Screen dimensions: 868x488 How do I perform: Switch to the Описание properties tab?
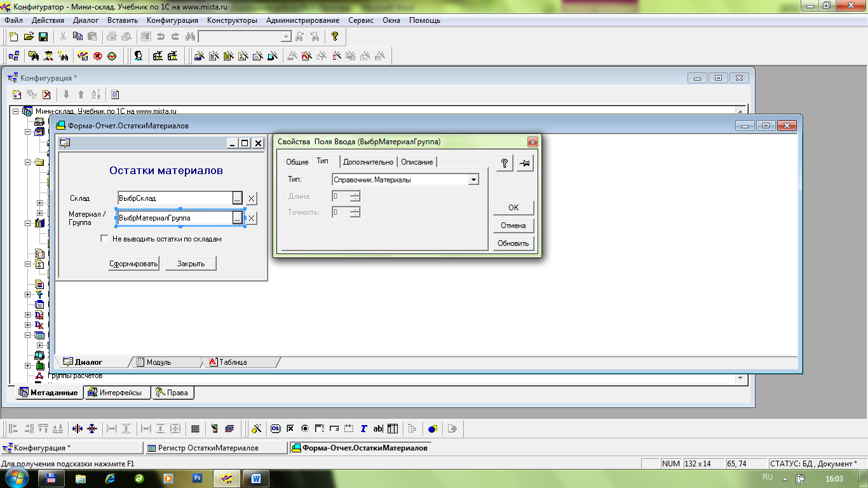click(417, 162)
